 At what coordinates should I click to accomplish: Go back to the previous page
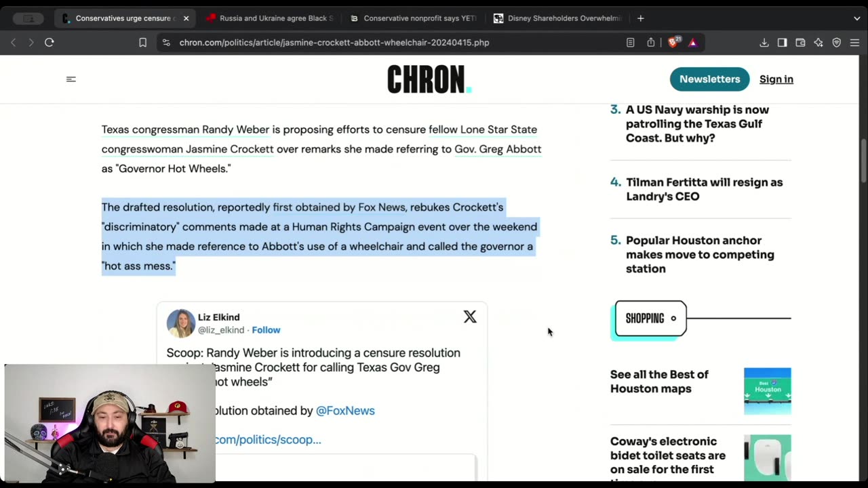click(x=13, y=42)
